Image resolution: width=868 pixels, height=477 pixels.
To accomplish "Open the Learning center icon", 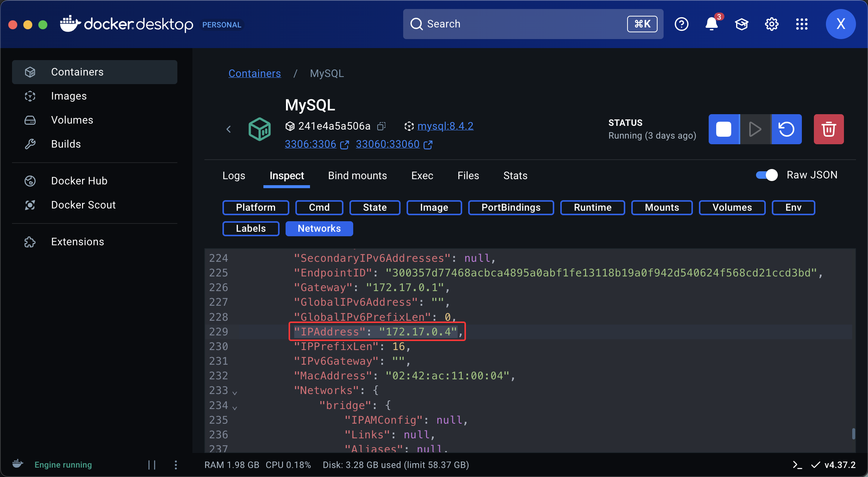I will click(x=741, y=24).
